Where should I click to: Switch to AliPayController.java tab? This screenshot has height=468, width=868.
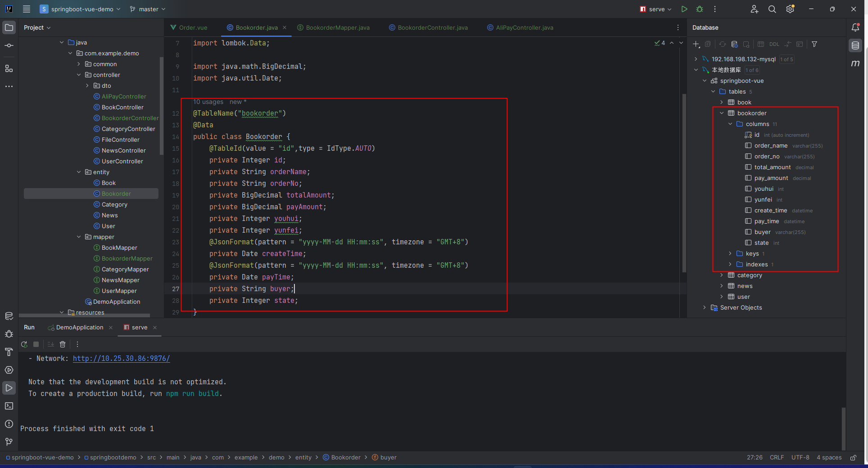coord(520,27)
